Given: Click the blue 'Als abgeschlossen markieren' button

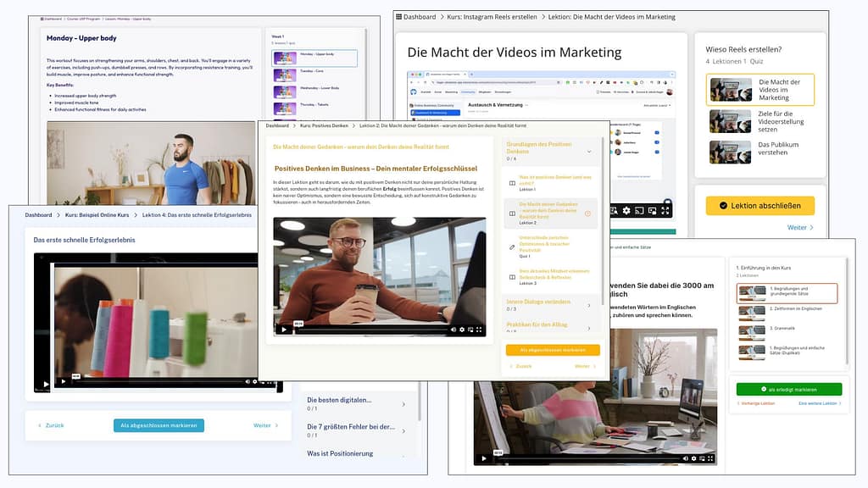Looking at the screenshot, I should pos(159,425).
